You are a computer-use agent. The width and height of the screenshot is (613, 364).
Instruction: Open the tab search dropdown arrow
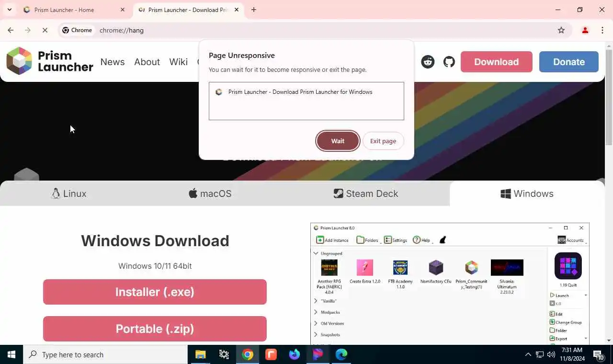[x=9, y=10]
